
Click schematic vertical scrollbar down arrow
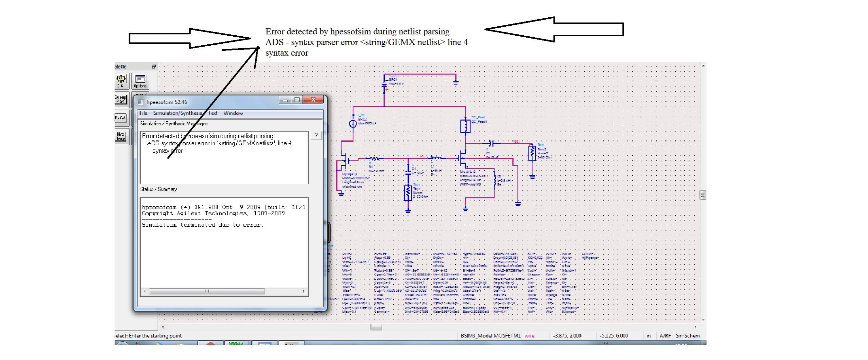(703, 319)
